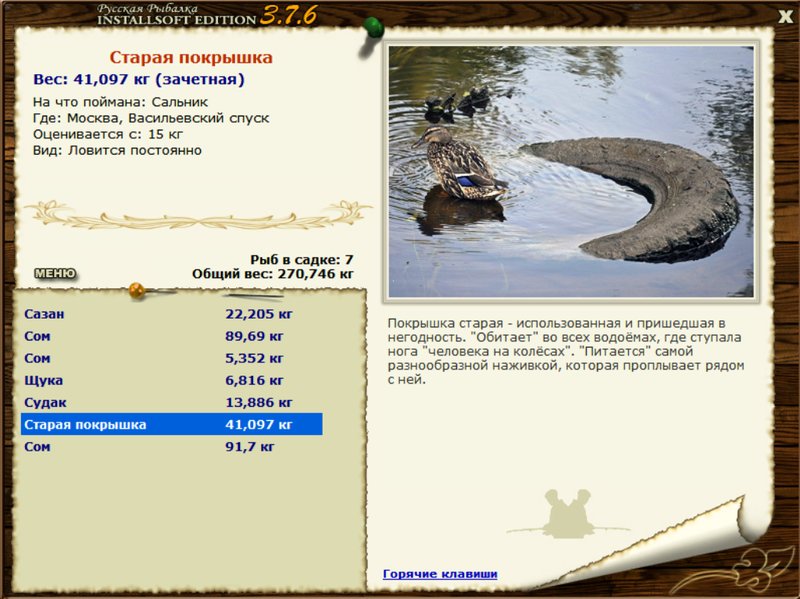
Task: Open the Горячие клавиши link
Action: 440,574
